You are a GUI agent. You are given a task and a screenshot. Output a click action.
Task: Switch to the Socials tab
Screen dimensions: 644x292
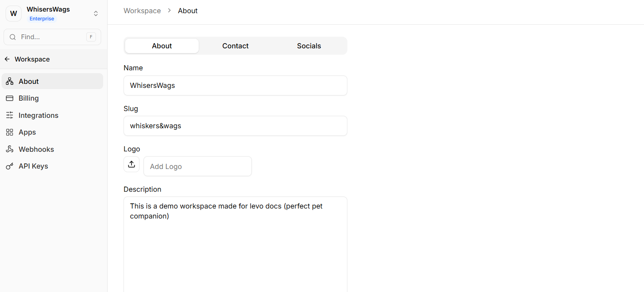(309, 46)
